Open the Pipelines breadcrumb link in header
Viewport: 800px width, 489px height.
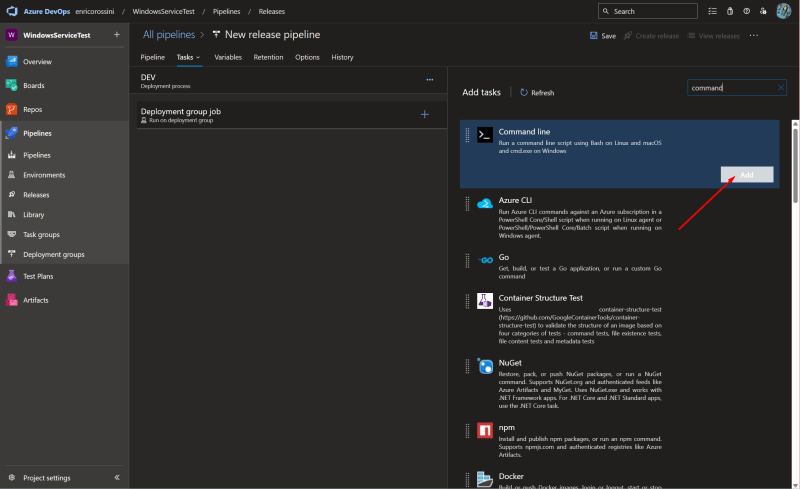click(226, 11)
